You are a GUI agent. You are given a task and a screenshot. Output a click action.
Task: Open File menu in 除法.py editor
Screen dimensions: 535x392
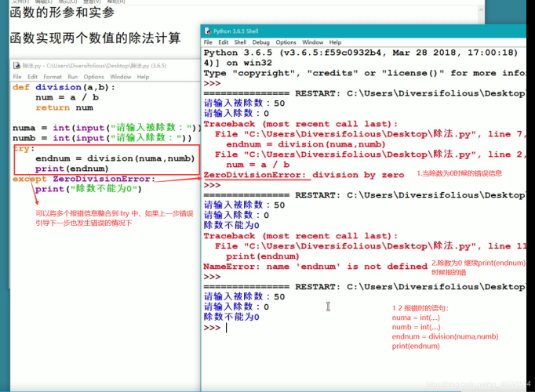[17, 77]
